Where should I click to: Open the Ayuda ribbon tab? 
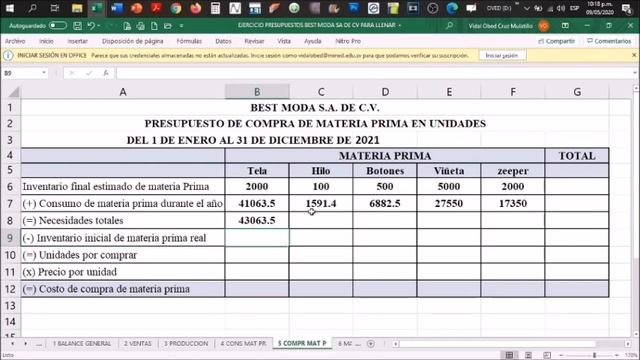(313, 41)
